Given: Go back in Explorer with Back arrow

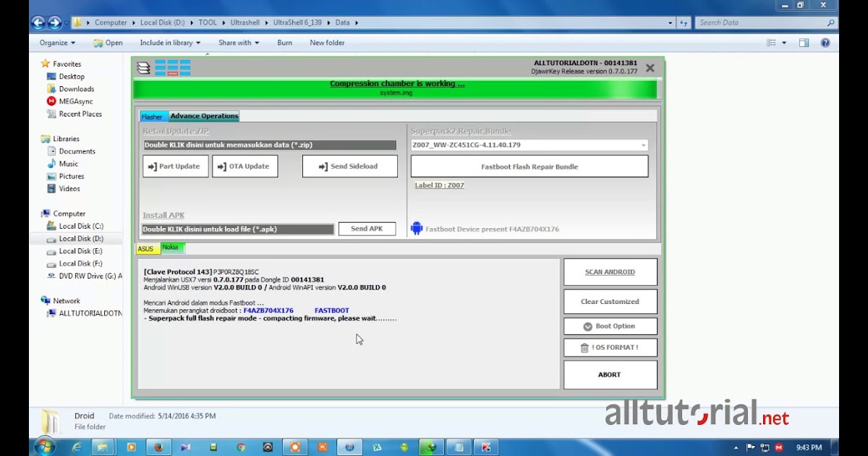Looking at the screenshot, I should [x=38, y=22].
